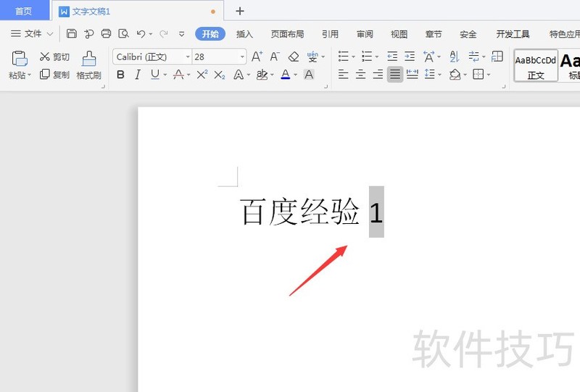Expand the Undo history arrow
The width and height of the screenshot is (580, 392).
[x=151, y=34]
